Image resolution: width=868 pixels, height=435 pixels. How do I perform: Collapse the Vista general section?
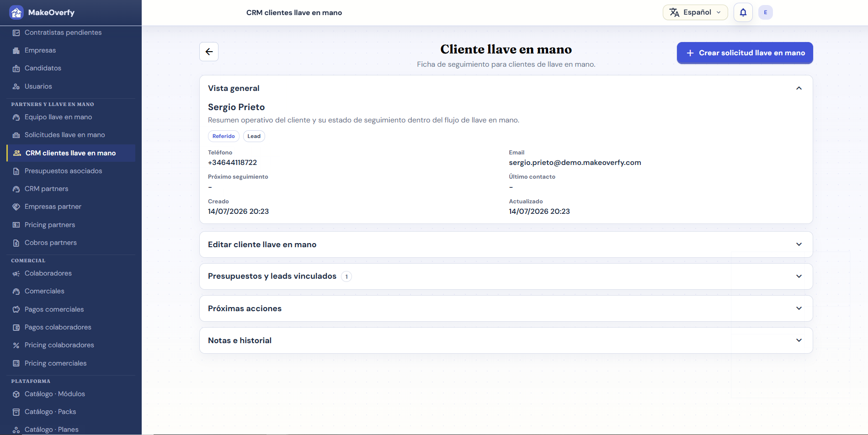799,88
